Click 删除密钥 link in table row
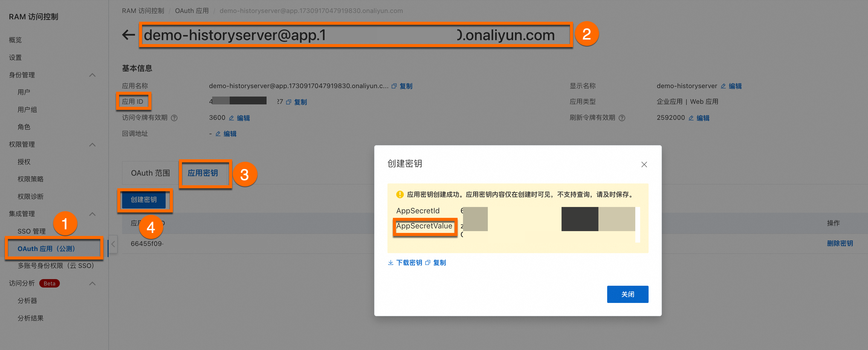 pyautogui.click(x=840, y=243)
